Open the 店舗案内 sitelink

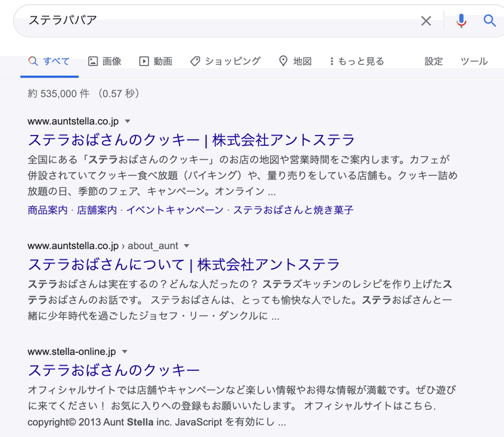[x=97, y=210]
